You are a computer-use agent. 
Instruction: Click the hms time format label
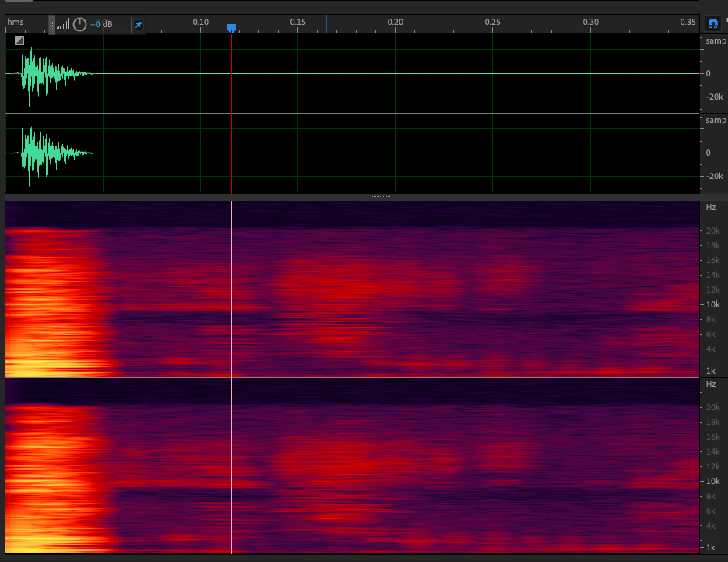pos(16,22)
